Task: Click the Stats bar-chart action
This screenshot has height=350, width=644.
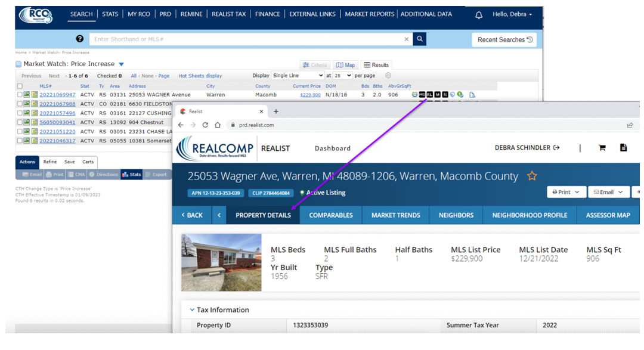Action: (131, 175)
